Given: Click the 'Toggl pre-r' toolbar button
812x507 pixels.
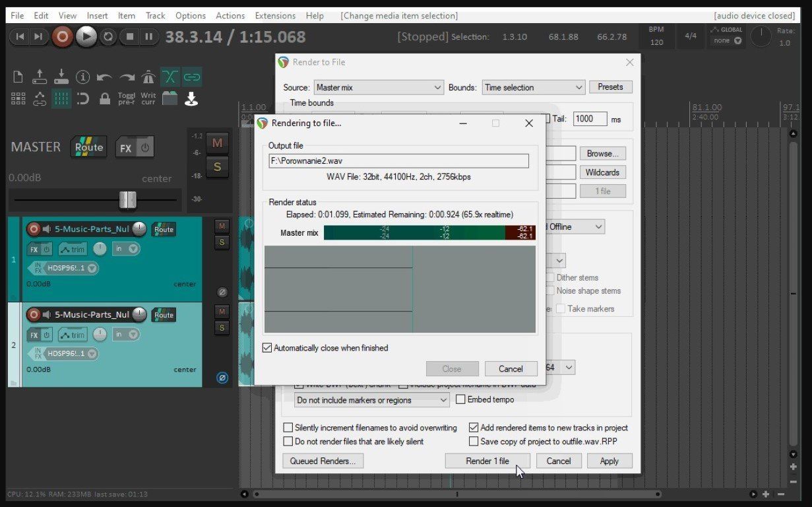Looking at the screenshot, I should click(x=127, y=99).
